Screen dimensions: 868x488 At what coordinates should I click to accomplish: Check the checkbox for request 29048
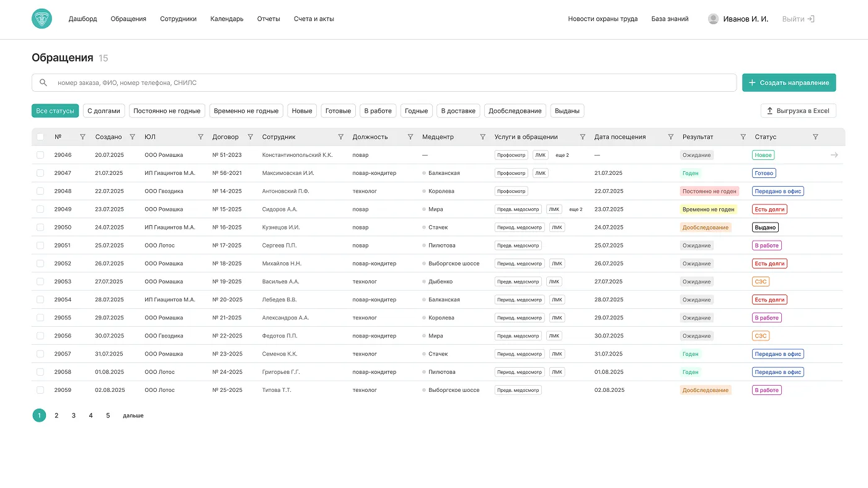coord(40,191)
